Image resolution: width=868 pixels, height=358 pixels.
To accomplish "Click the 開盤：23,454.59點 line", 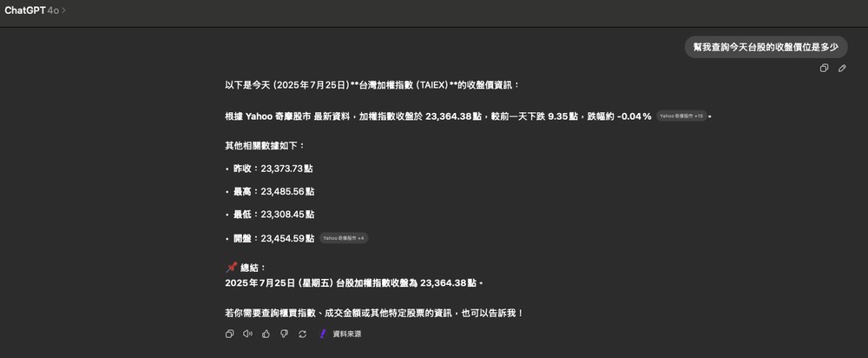I will 273,238.
